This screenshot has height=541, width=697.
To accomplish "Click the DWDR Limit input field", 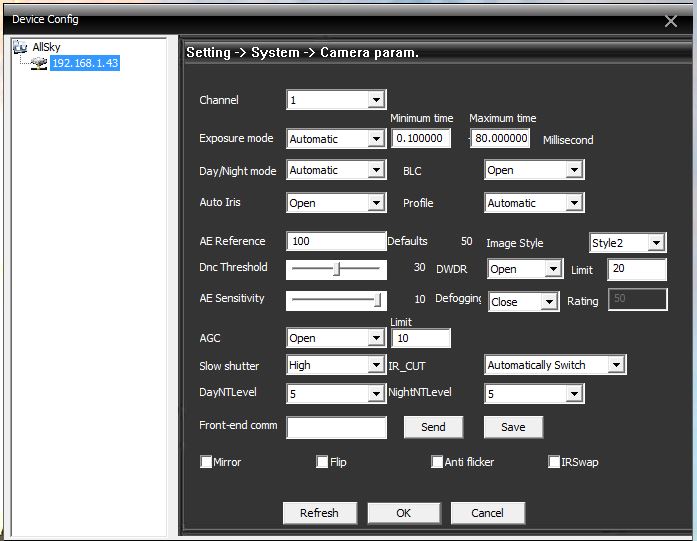I will (x=637, y=269).
